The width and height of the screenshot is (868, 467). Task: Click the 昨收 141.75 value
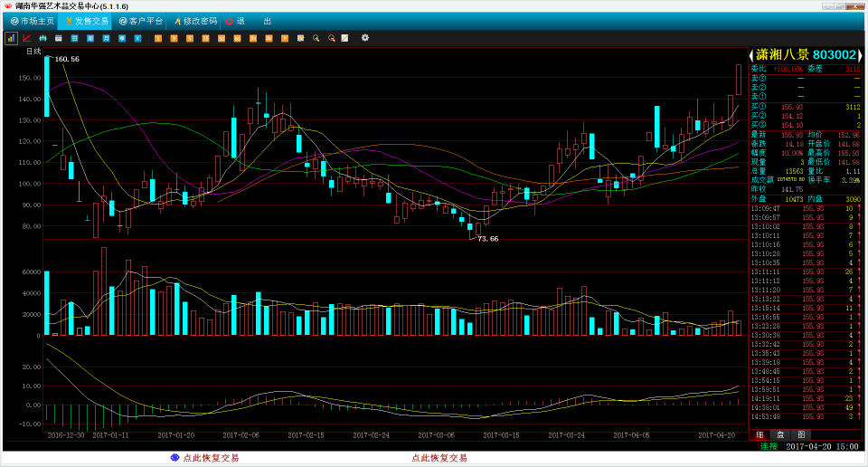point(792,189)
